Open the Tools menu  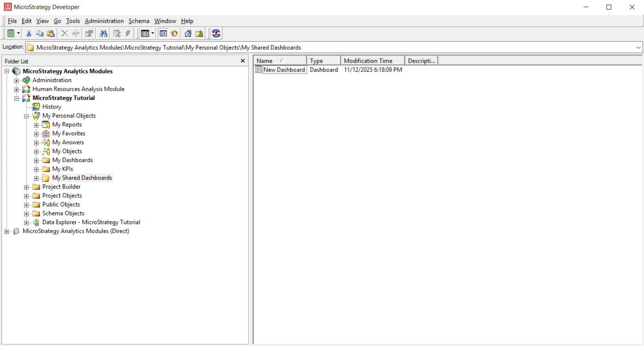pos(73,21)
